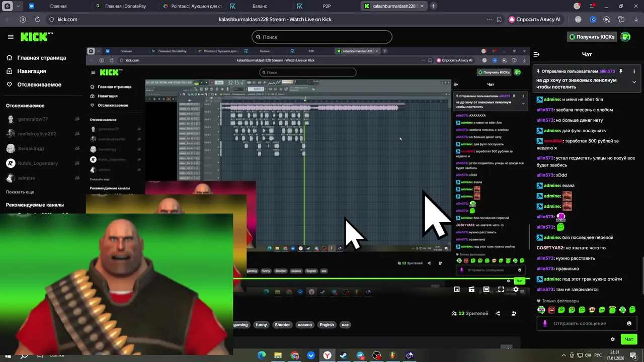The height and width of the screenshot is (362, 644).
Task: Open File Explorer from the taskbar
Action: coord(278,355)
